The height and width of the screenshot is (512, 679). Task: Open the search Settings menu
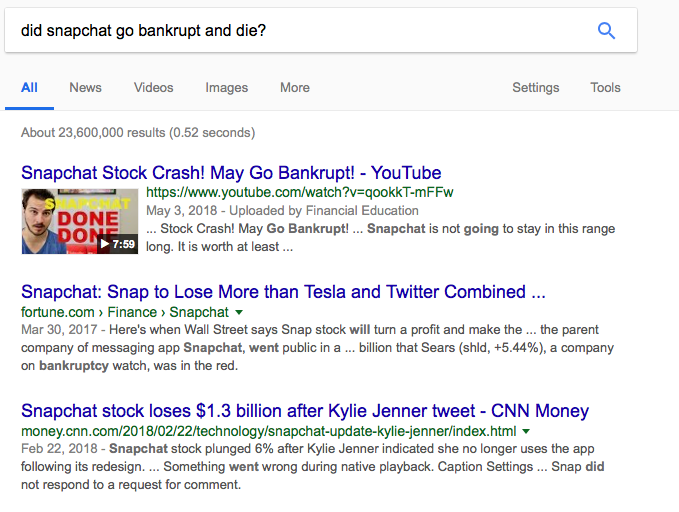coord(535,87)
